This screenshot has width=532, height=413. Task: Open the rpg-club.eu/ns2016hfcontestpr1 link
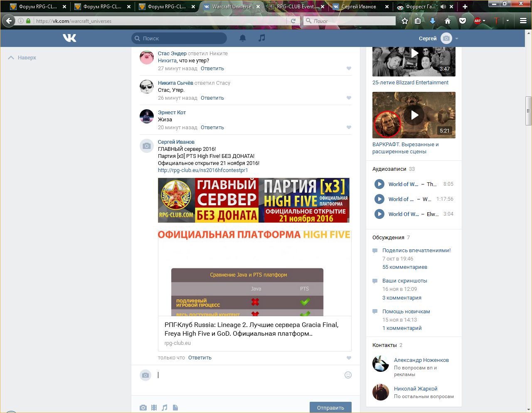pyautogui.click(x=203, y=170)
